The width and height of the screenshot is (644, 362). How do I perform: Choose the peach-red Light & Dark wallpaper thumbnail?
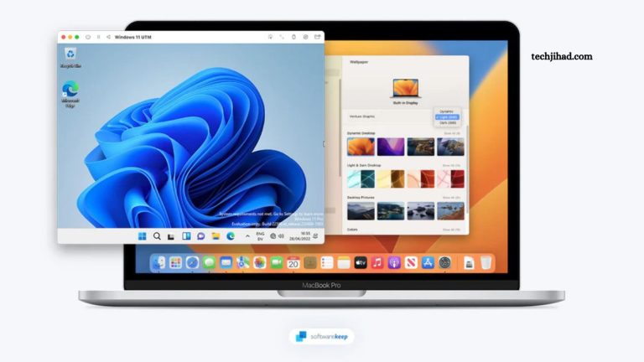click(x=421, y=179)
